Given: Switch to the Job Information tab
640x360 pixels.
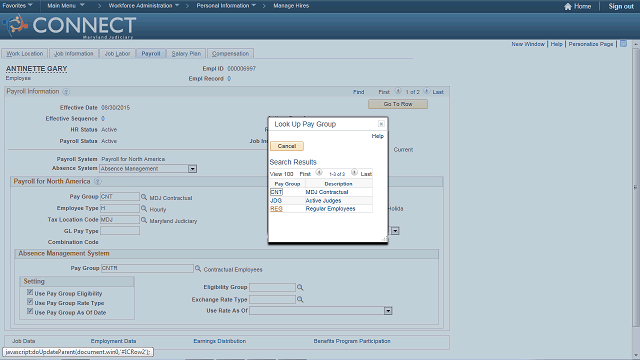Looking at the screenshot, I should click(x=73, y=53).
